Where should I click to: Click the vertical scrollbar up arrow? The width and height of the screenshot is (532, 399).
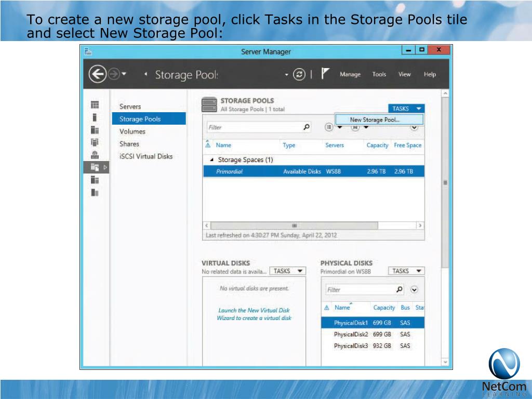pos(445,94)
